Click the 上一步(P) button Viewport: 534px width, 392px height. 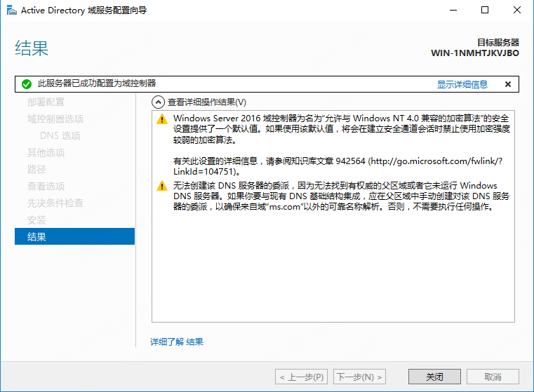click(301, 377)
